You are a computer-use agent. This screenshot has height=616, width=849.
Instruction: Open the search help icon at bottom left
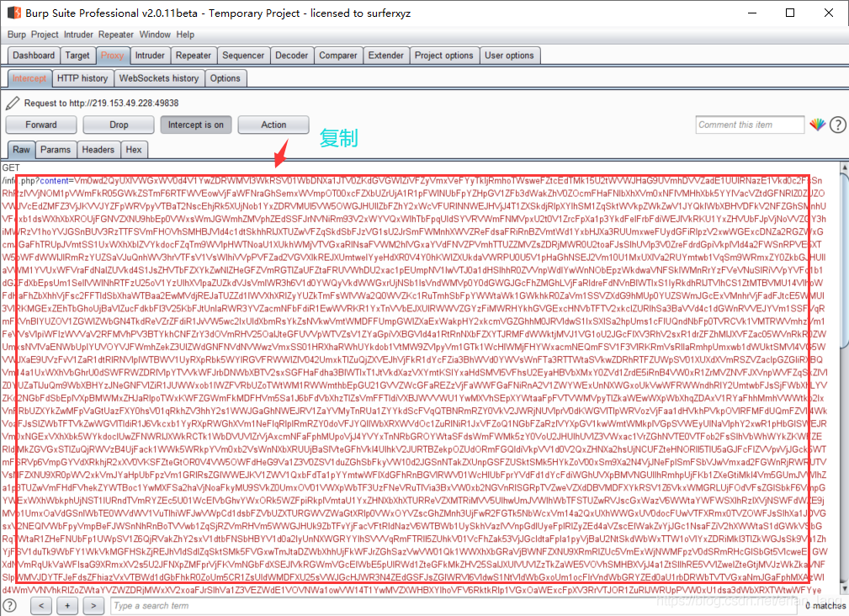click(10, 605)
